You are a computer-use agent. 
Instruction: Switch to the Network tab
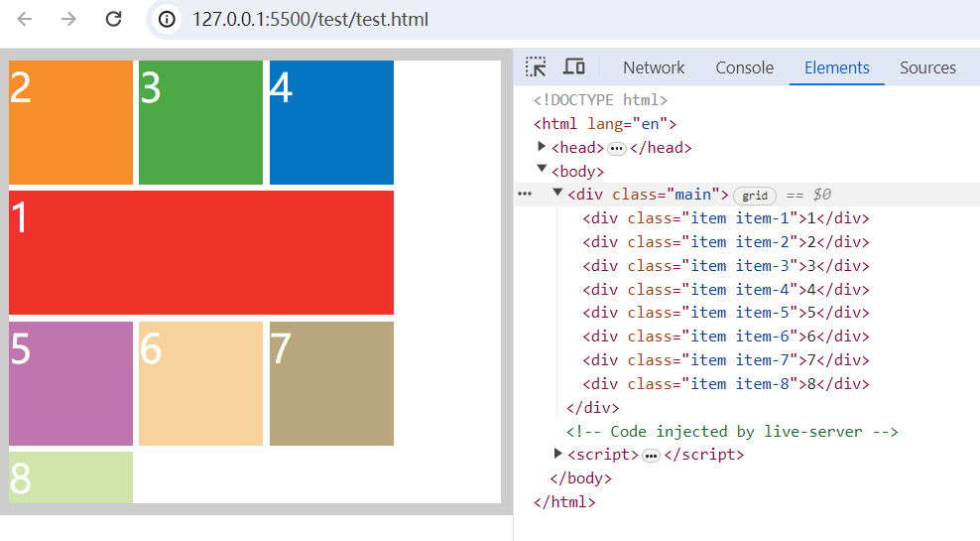[x=654, y=68]
